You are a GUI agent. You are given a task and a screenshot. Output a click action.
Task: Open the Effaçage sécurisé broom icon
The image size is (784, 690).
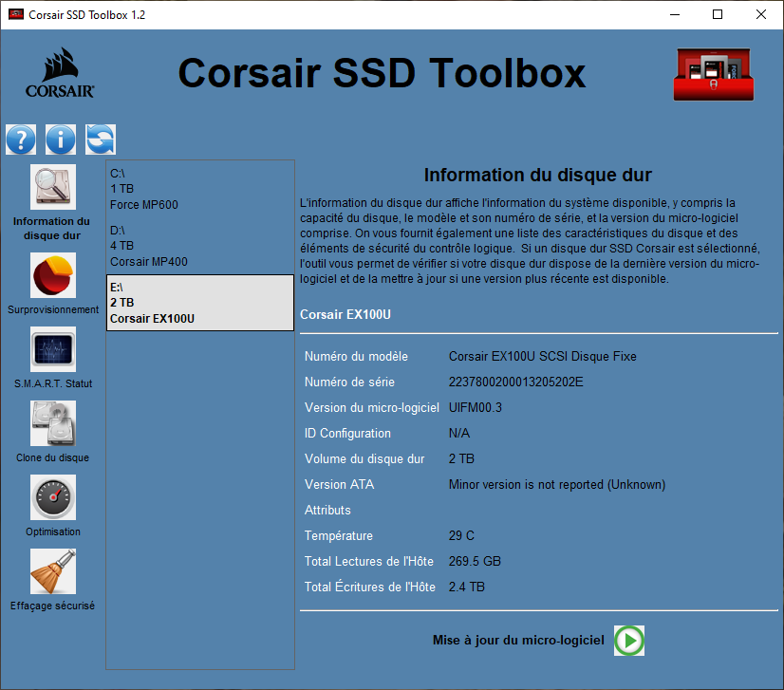point(53,571)
